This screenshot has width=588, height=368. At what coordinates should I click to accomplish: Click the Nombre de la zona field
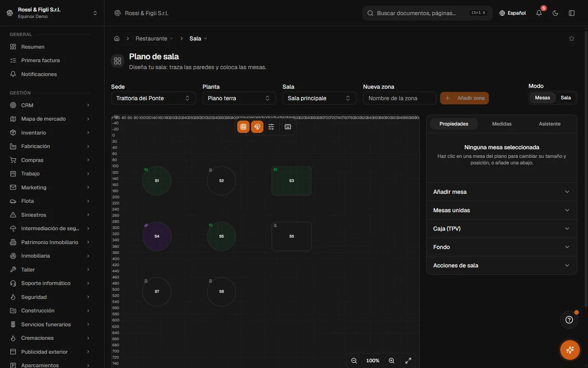pyautogui.click(x=400, y=98)
